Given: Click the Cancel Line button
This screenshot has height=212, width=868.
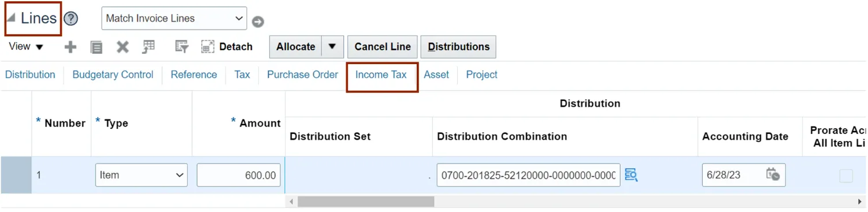Looking at the screenshot, I should click(x=383, y=47).
